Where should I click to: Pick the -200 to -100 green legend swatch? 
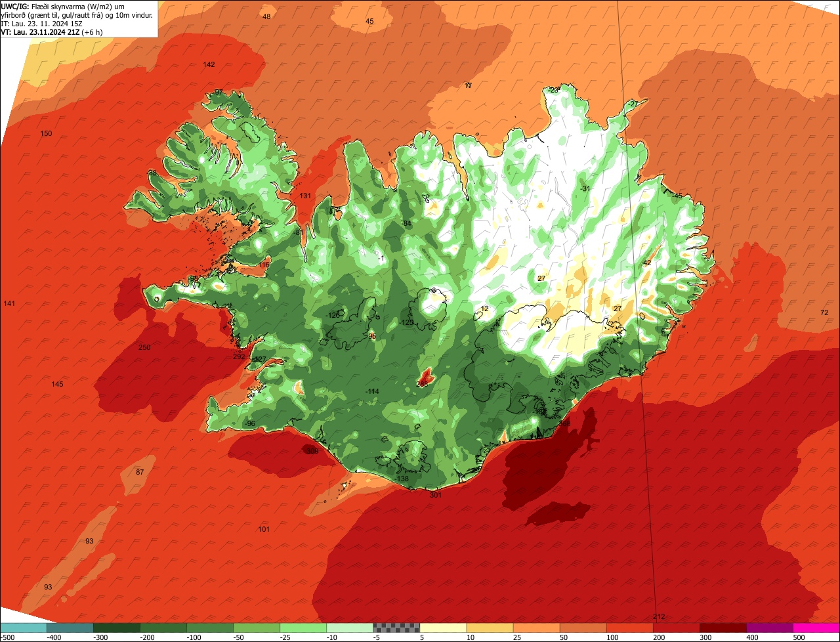tap(163, 628)
